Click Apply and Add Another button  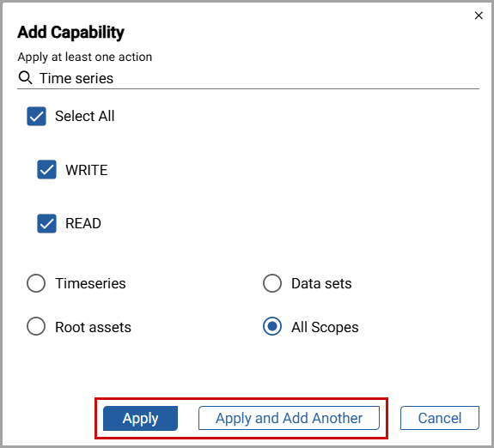289,418
